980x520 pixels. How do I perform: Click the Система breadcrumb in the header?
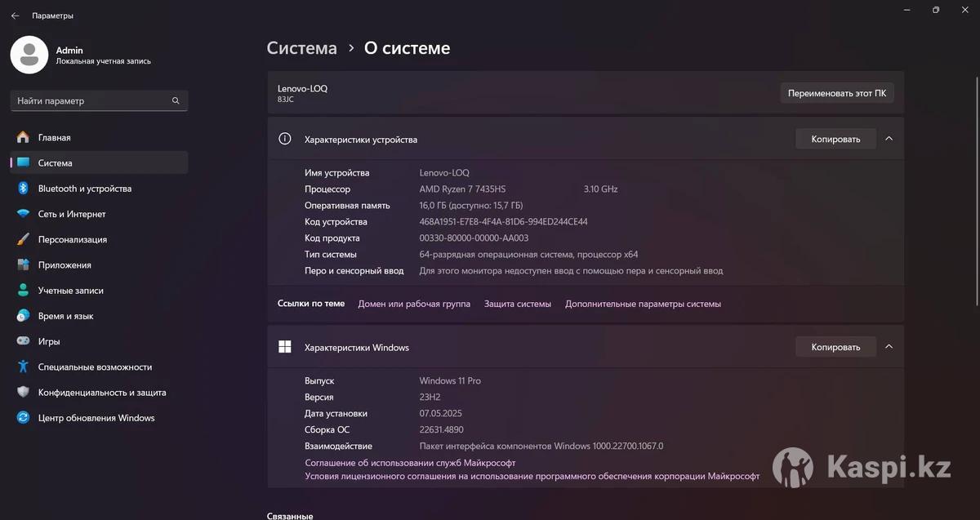pyautogui.click(x=301, y=48)
